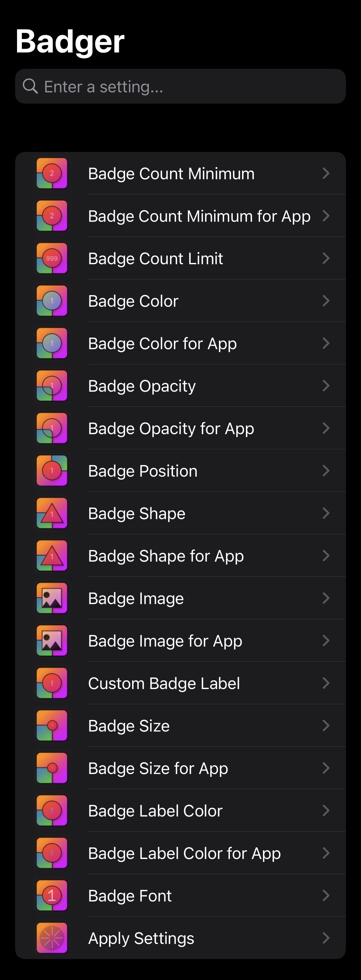Click the search magnifier icon

(x=30, y=86)
